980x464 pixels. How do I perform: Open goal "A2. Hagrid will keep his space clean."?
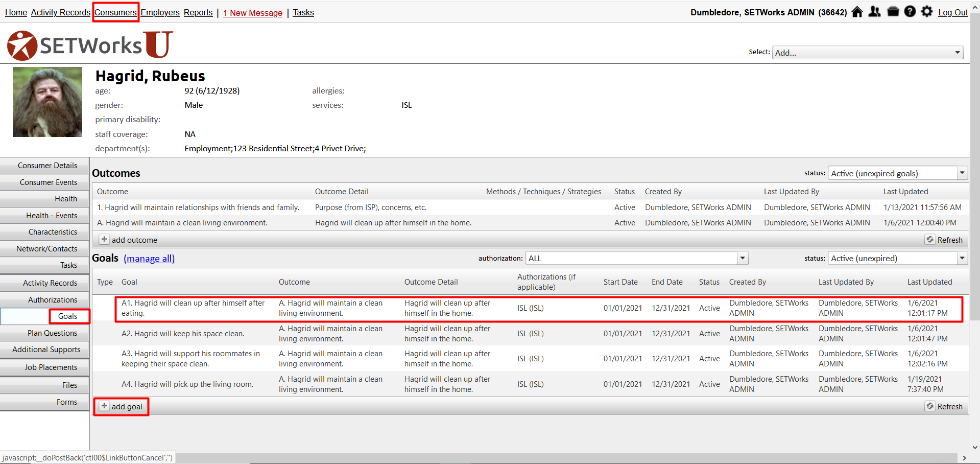(531, 334)
